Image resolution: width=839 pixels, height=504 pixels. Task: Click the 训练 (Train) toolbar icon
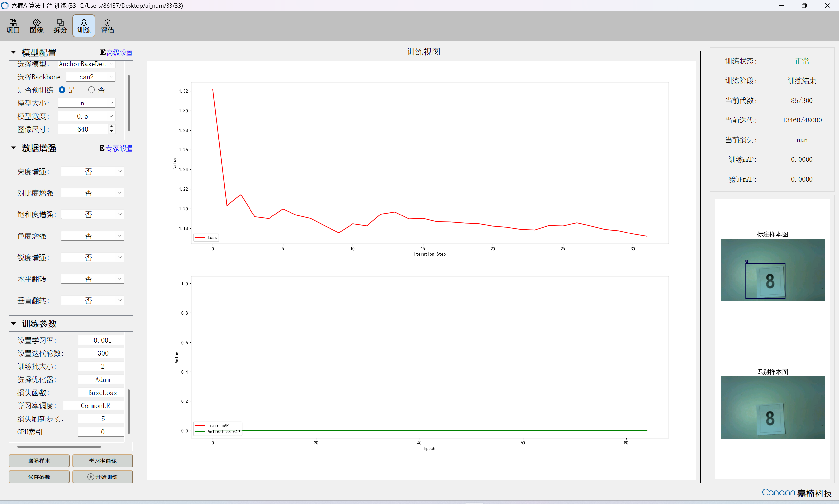pos(84,26)
